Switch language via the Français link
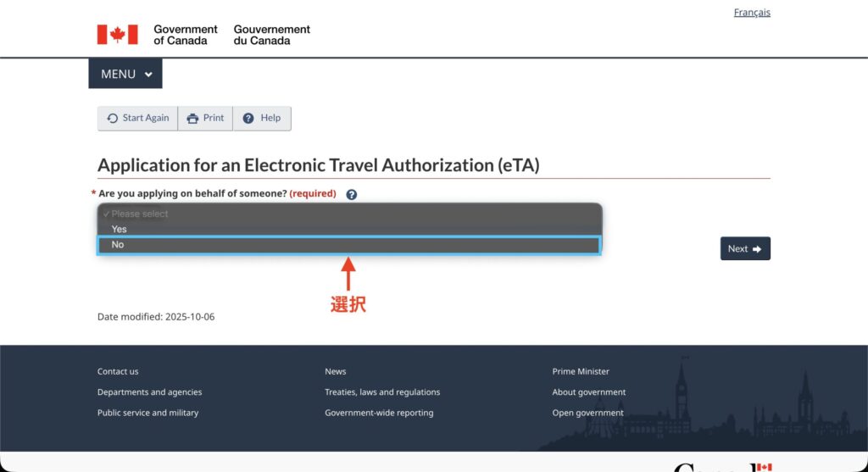 click(x=752, y=13)
